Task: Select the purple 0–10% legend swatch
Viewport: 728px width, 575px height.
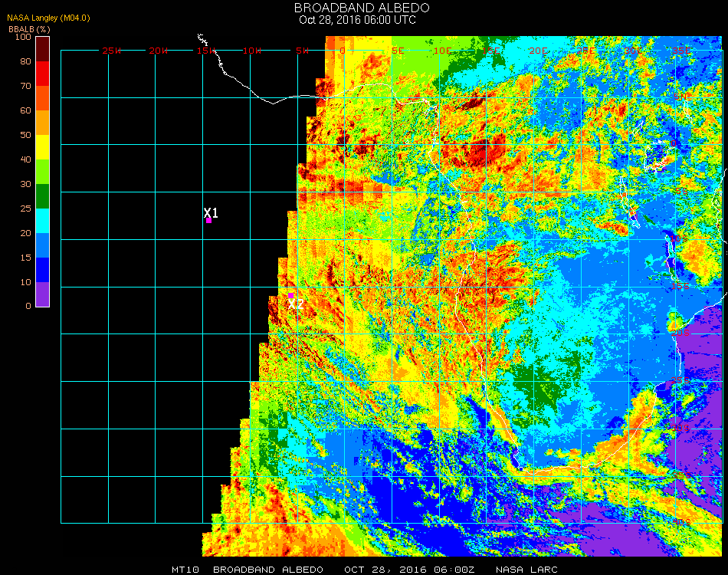Action: (x=43, y=294)
